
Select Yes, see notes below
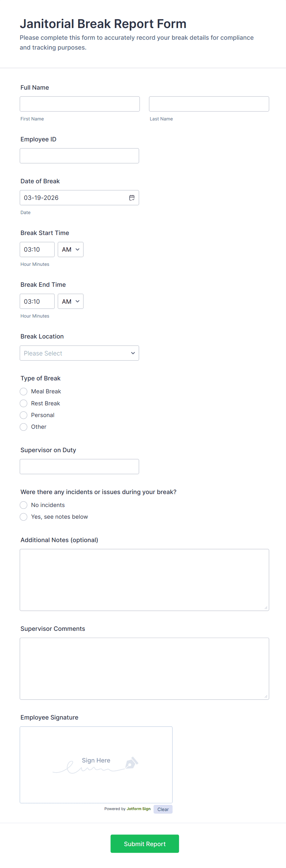coord(23,517)
